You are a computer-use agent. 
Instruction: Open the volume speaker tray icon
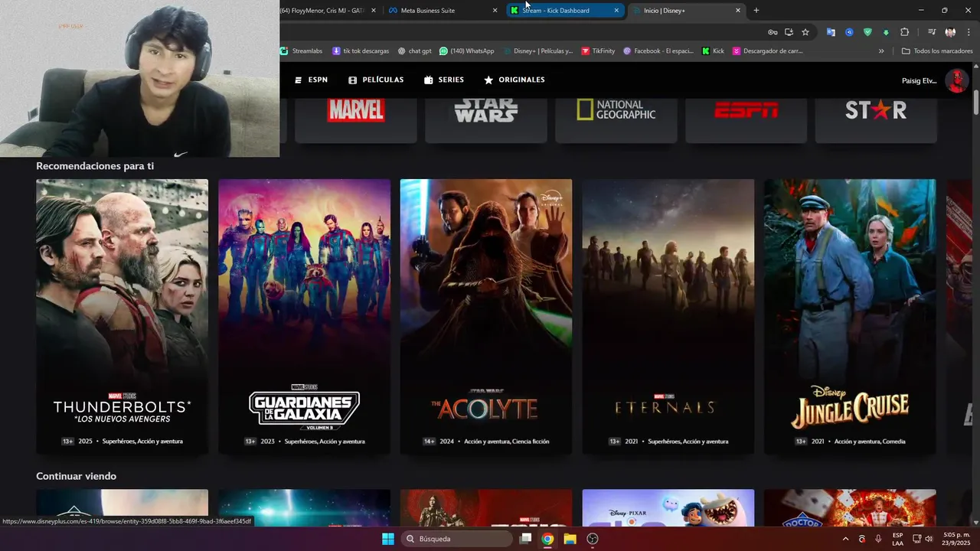tap(929, 539)
